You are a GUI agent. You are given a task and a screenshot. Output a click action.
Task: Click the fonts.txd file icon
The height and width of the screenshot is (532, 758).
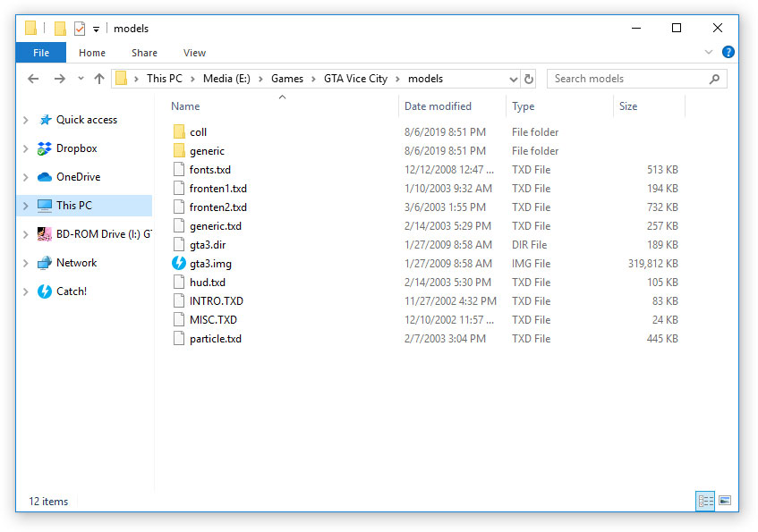(x=179, y=170)
